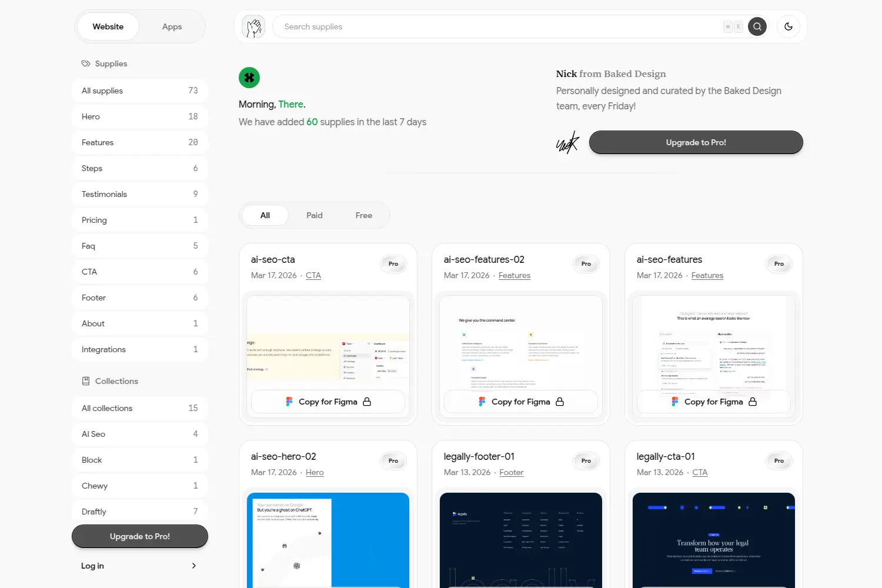Image resolution: width=882 pixels, height=588 pixels.
Task: Click Pro badge on legally-footer-01 card
Action: point(586,461)
